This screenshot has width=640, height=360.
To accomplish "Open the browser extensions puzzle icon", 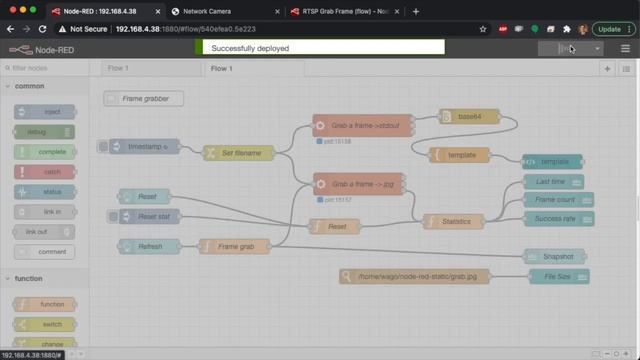I will coord(567,29).
